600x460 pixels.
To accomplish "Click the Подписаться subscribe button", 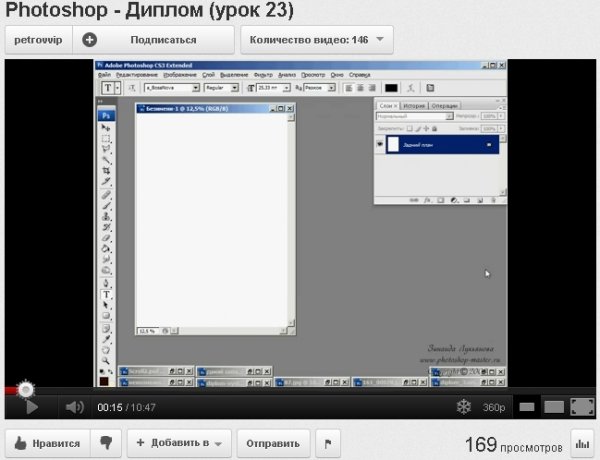I will (x=153, y=40).
